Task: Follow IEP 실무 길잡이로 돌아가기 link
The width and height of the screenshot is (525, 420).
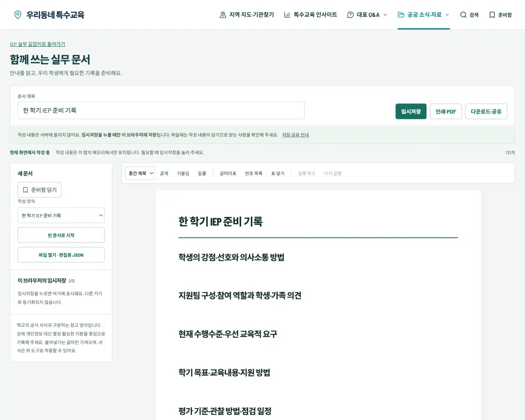Action: pos(37,44)
